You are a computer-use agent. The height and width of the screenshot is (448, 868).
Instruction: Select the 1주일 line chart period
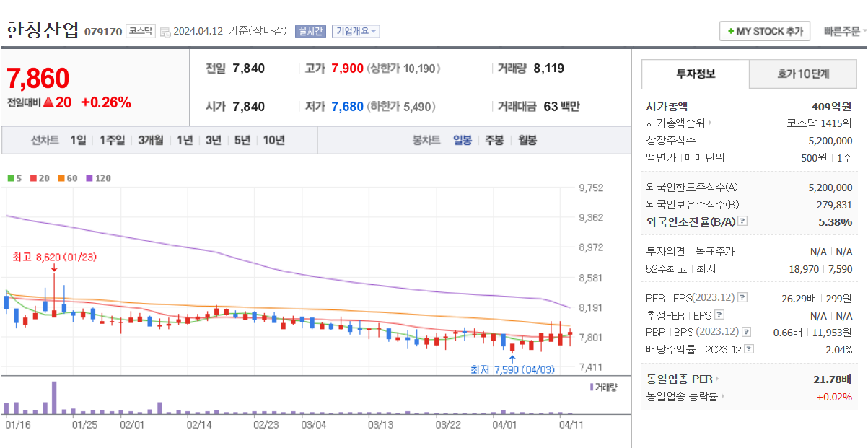(112, 140)
